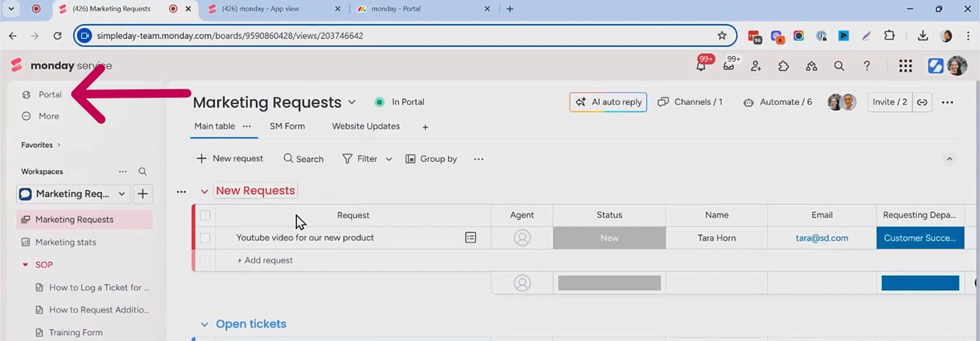The height and width of the screenshot is (341, 980).
Task: Tick the select-all checkbox in header row
Action: 205,215
